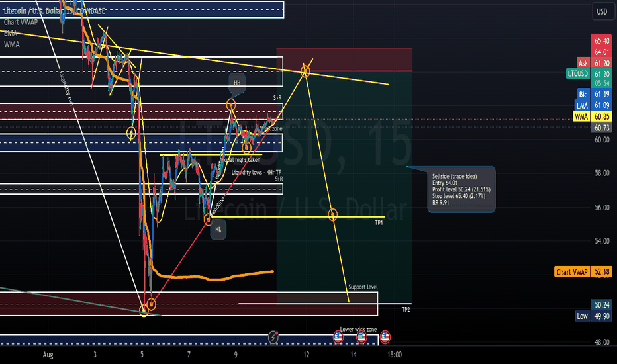Select the Liquidity lows - 4Hr TF text
The width and height of the screenshot is (617, 364).
coord(256,172)
